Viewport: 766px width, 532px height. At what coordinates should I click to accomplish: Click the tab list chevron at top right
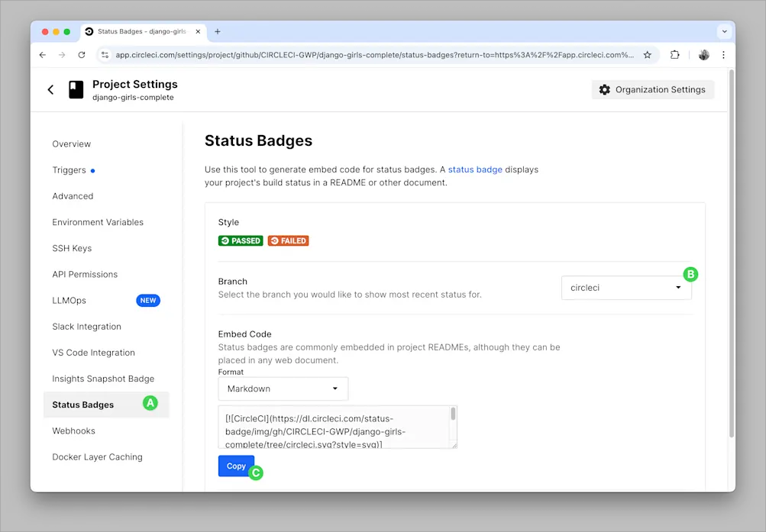pyautogui.click(x=722, y=31)
